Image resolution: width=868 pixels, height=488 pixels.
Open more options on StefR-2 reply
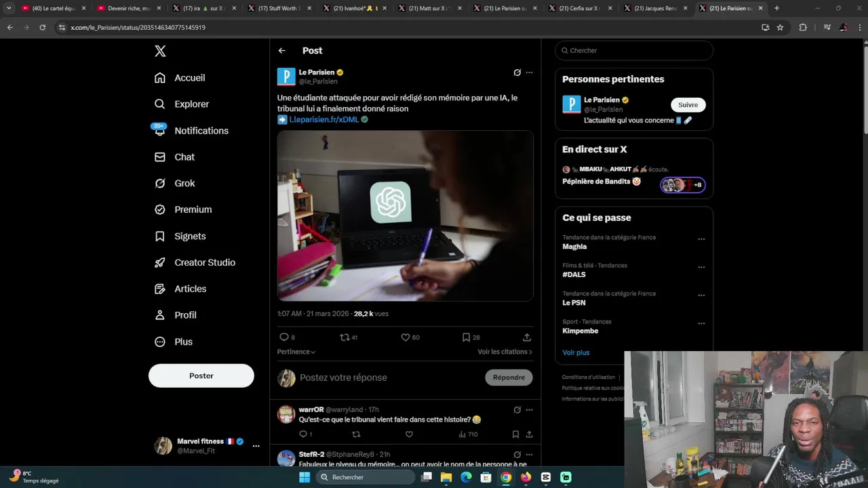pos(530,455)
